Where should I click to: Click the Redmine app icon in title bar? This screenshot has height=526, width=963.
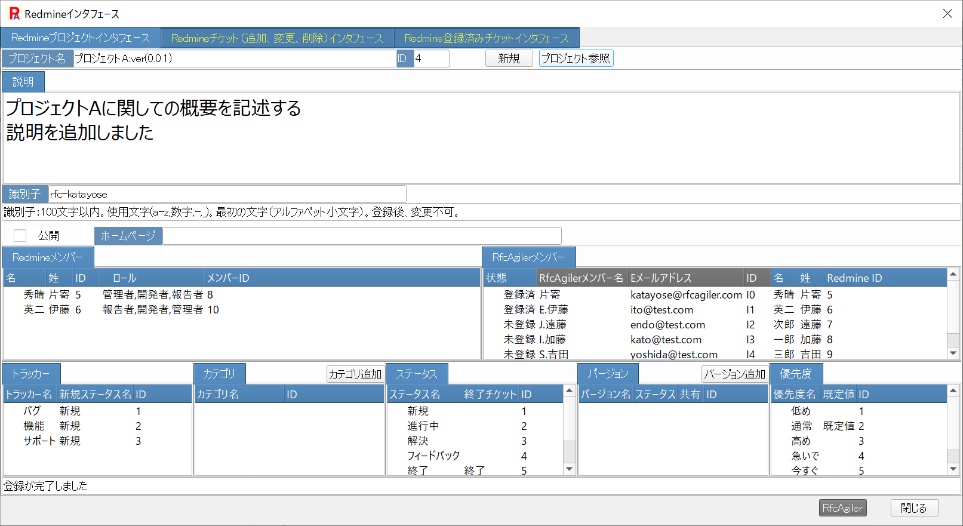pos(14,14)
